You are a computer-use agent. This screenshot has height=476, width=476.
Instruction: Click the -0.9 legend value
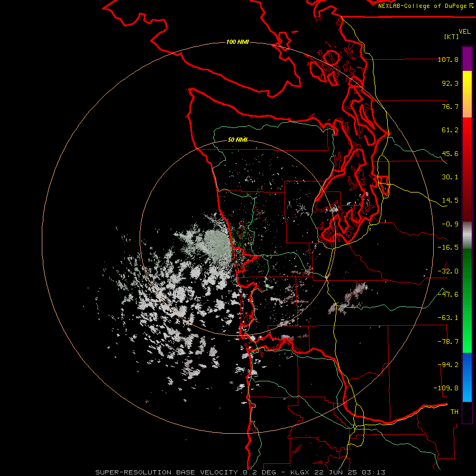pyautogui.click(x=450, y=224)
